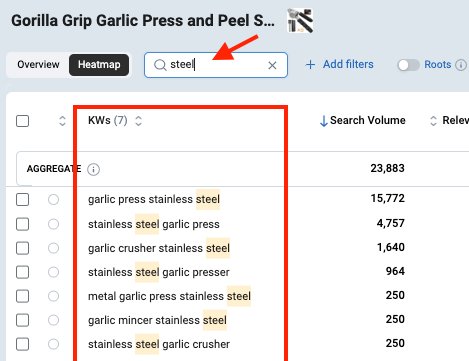Switch to the Overview tab
Image resolution: width=469 pixels, height=361 pixels.
(x=38, y=65)
